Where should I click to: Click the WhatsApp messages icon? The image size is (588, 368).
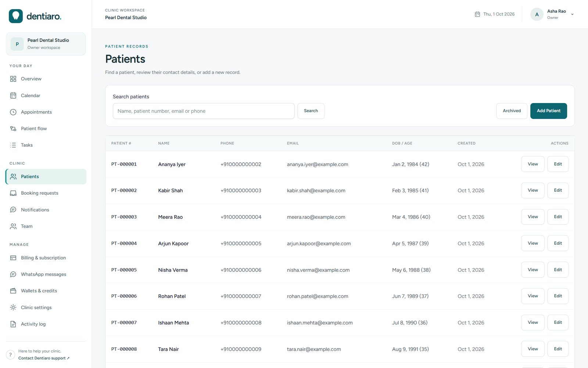13,275
